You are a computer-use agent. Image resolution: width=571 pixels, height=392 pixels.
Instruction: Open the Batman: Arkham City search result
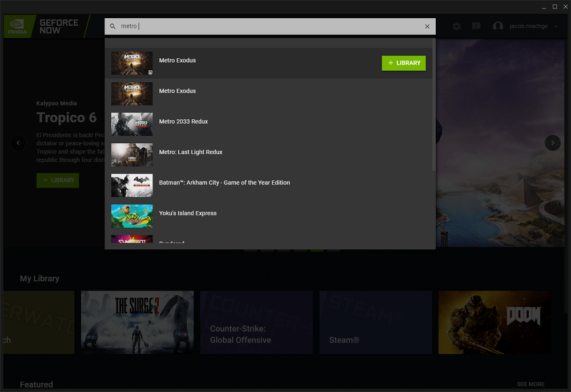268,185
